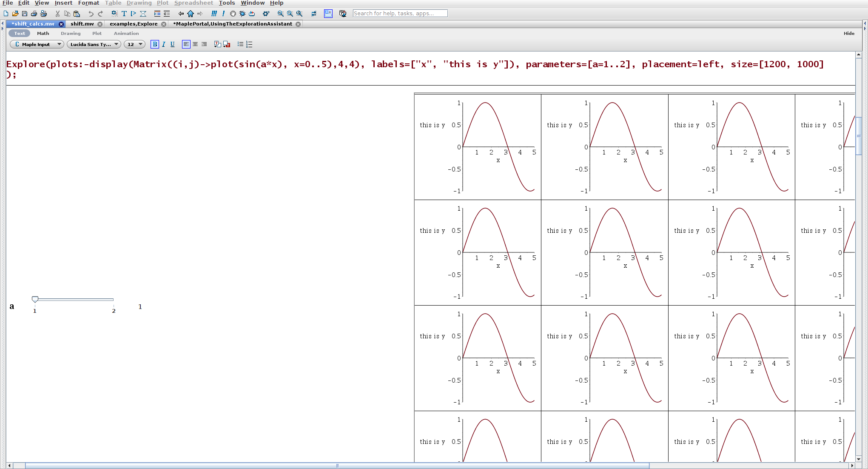868x469 pixels.
Task: Focus the search for help field
Action: [x=400, y=14]
